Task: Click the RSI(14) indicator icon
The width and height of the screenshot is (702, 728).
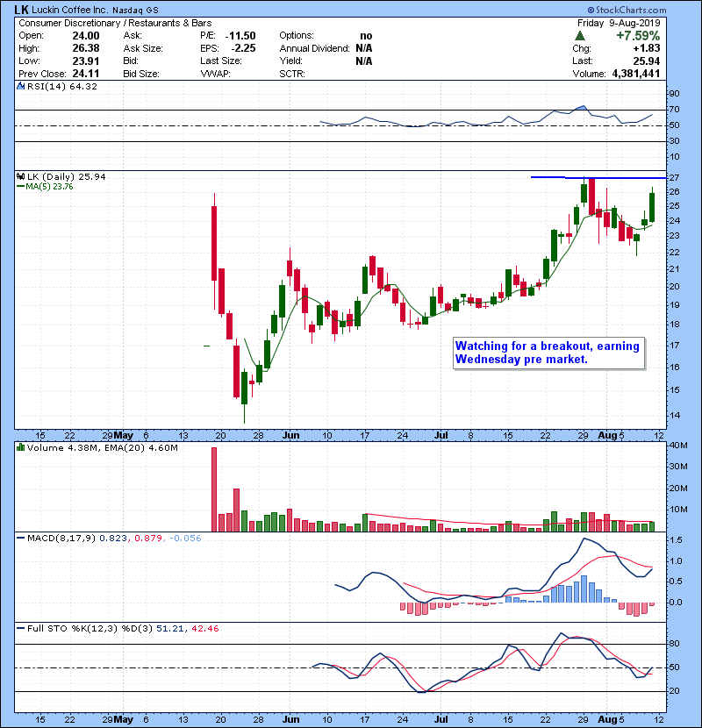Action: click(x=21, y=86)
